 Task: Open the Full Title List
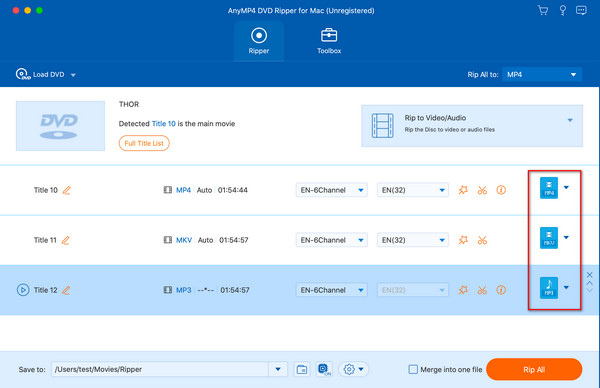click(144, 143)
